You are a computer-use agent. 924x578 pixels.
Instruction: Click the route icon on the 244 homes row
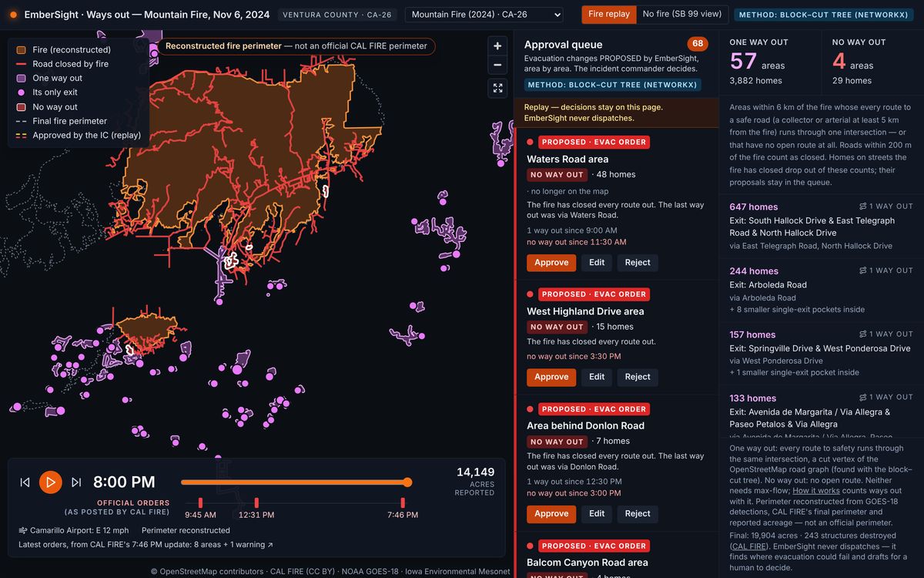(x=863, y=271)
